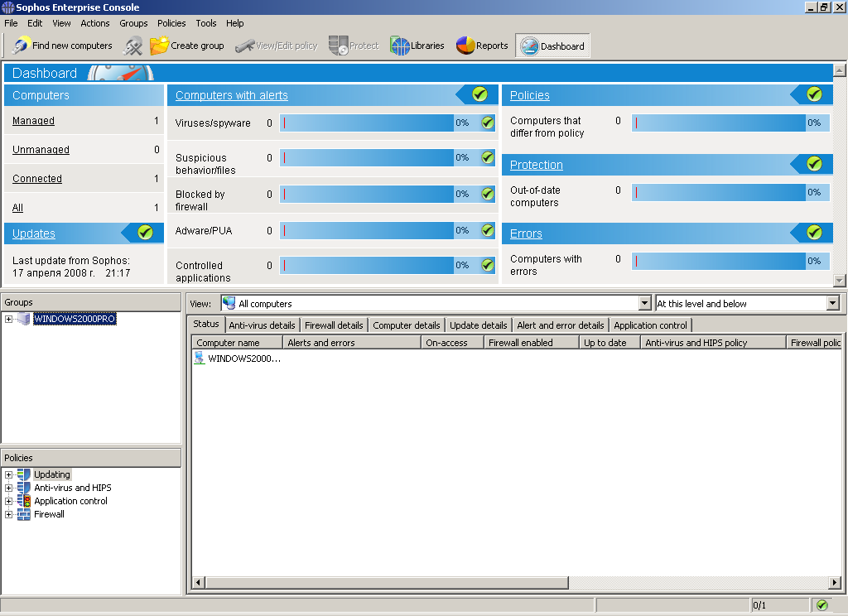
Task: Click the Firewall policy icon
Action: 24,514
